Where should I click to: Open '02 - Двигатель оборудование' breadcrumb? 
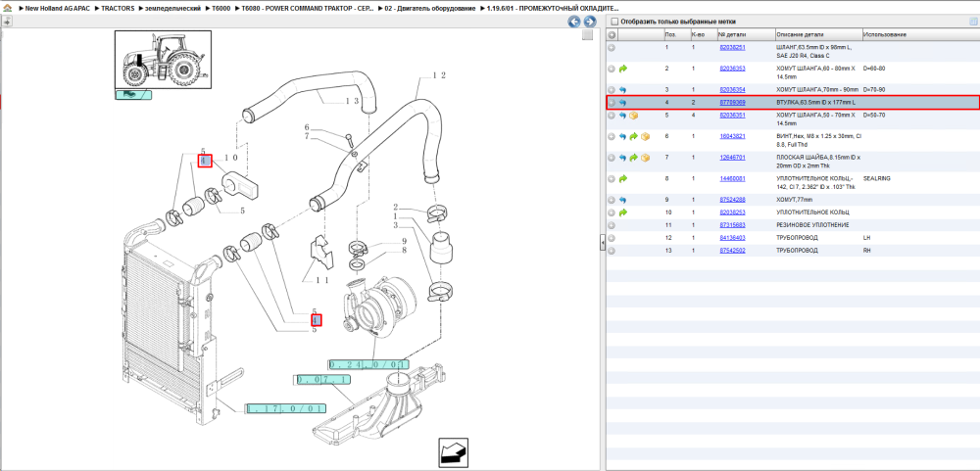point(430,9)
